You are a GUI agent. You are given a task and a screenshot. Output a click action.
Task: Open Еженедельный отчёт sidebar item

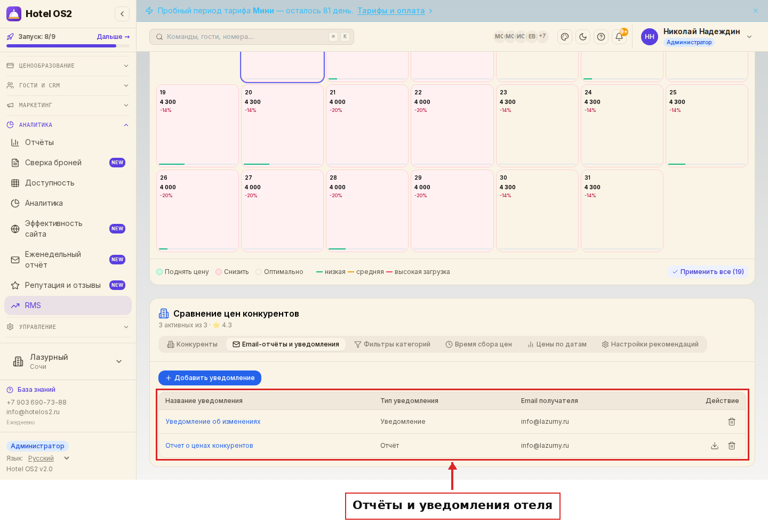(68, 260)
